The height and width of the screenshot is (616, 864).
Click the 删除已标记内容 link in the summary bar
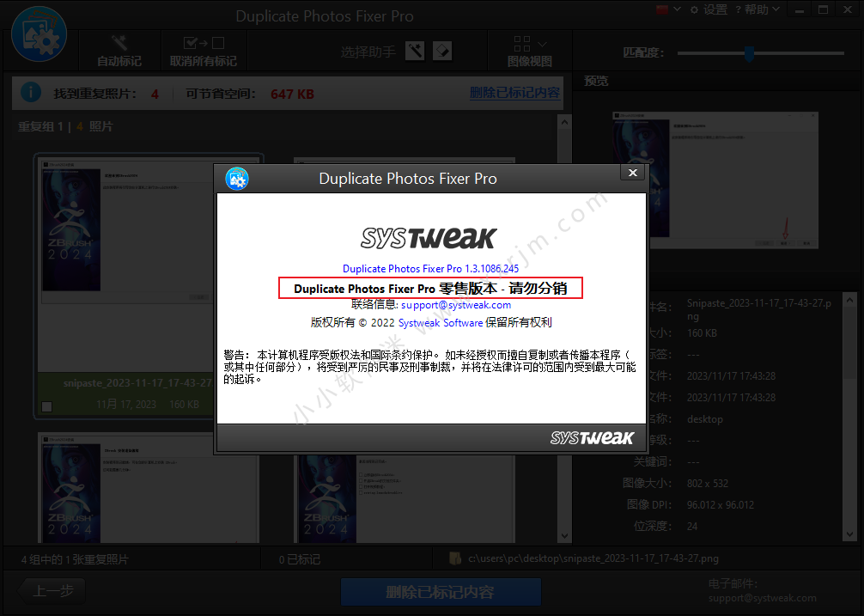pyautogui.click(x=514, y=93)
